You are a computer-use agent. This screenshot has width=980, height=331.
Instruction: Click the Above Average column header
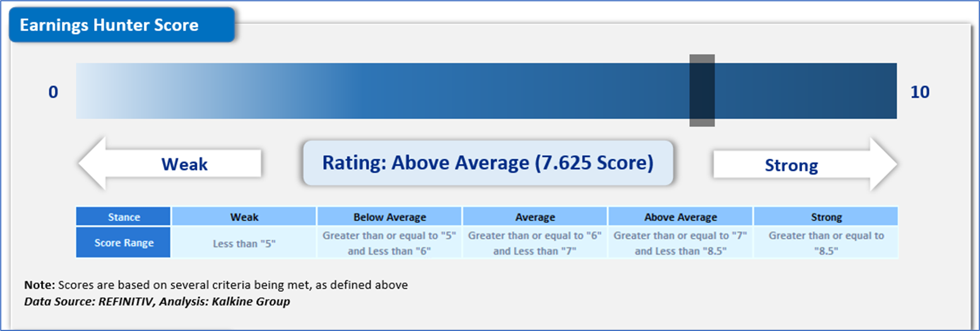coord(680,217)
